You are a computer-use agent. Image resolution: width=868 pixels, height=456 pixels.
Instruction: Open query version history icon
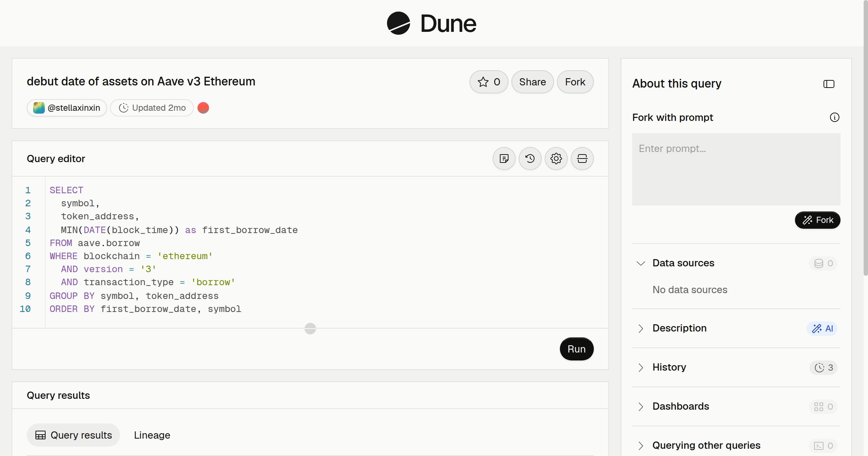530,159
